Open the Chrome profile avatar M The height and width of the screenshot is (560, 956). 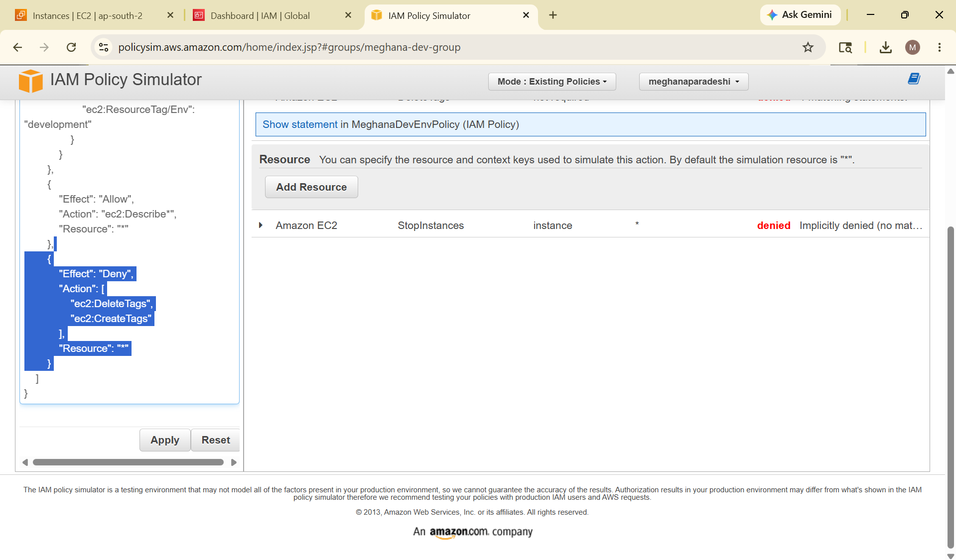coord(912,47)
